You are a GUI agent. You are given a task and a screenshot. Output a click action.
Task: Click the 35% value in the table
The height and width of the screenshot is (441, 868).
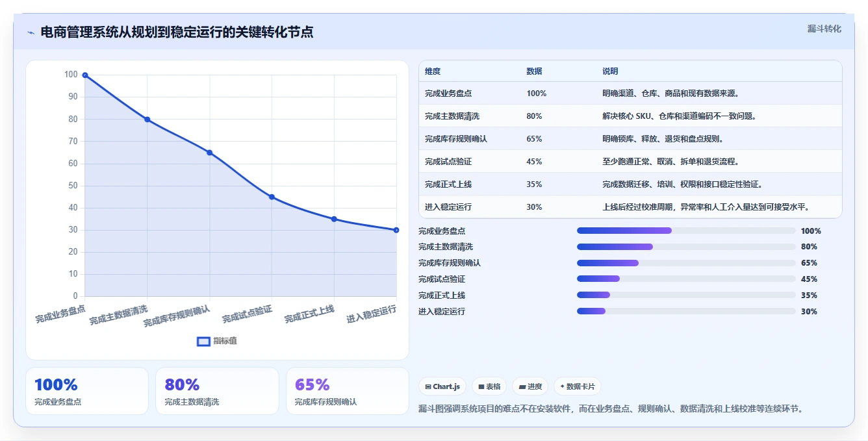(534, 184)
